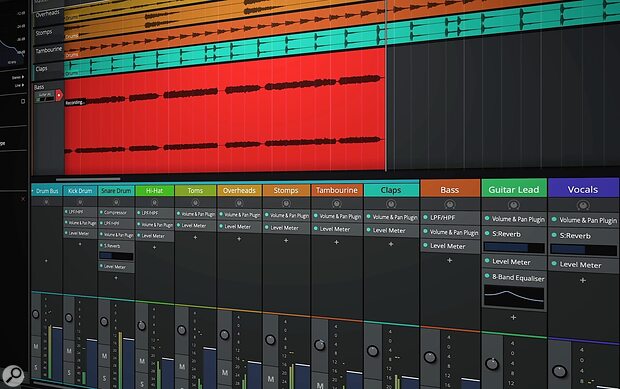Image resolution: width=620 pixels, height=389 pixels.
Task: Add a plugin with plus in Tambourine strip
Action: [x=336, y=242]
